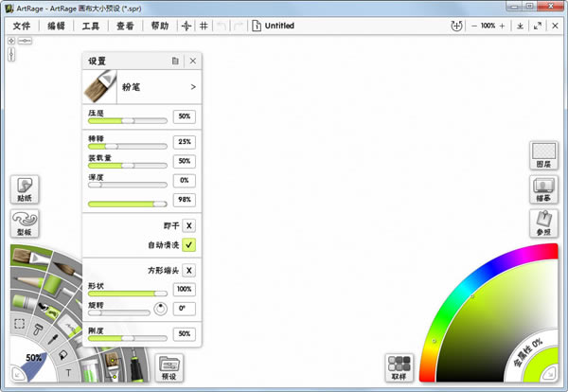Click the 压感 50% value field
This screenshot has width=568, height=392.
point(185,116)
